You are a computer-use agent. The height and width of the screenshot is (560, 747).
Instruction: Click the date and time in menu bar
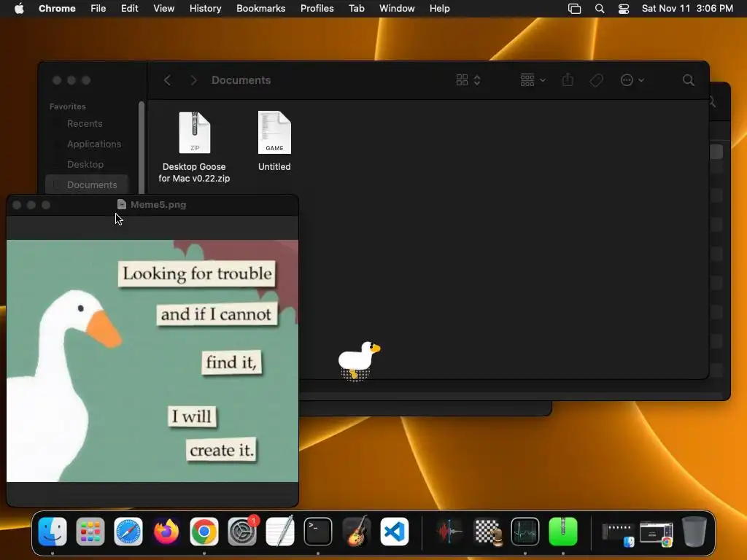687,8
